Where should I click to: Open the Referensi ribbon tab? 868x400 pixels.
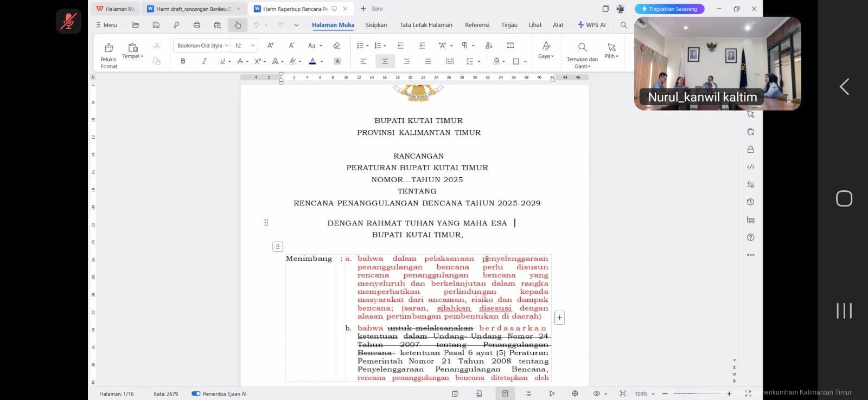477,25
